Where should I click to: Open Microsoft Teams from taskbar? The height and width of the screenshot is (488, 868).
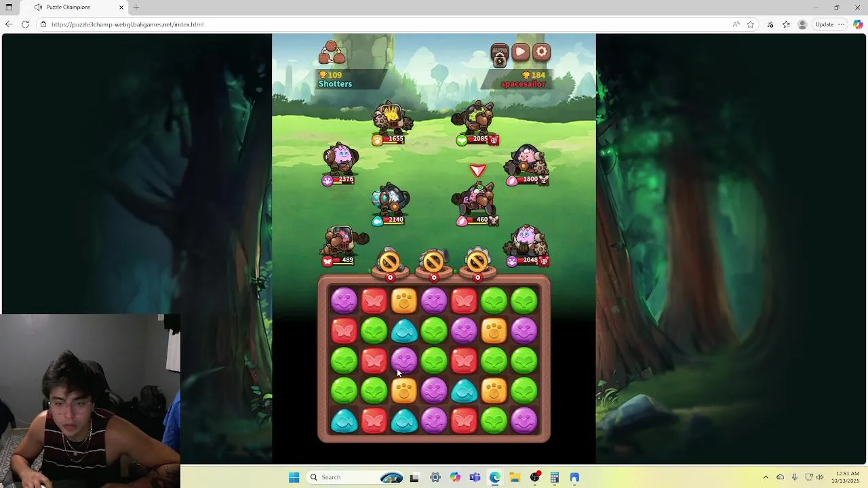click(475, 477)
